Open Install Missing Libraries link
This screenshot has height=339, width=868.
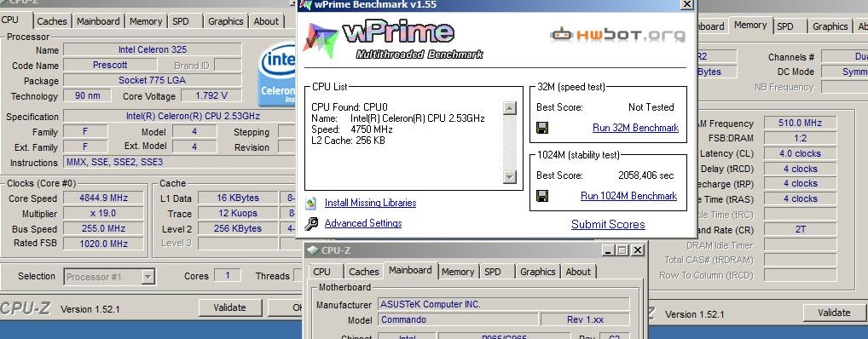(370, 203)
